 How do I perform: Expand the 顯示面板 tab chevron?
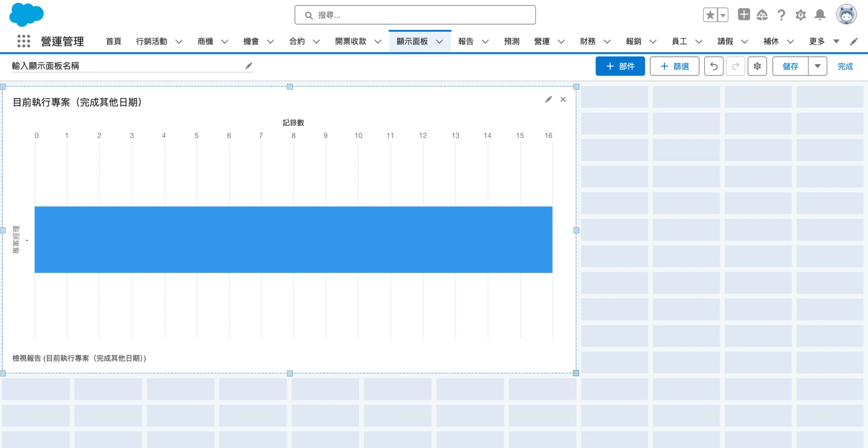(439, 41)
